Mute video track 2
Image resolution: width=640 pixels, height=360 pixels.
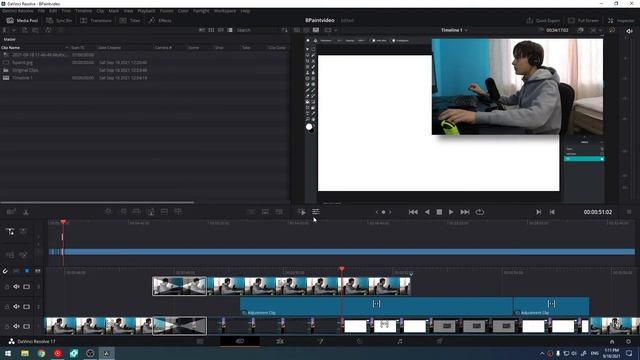16,307
